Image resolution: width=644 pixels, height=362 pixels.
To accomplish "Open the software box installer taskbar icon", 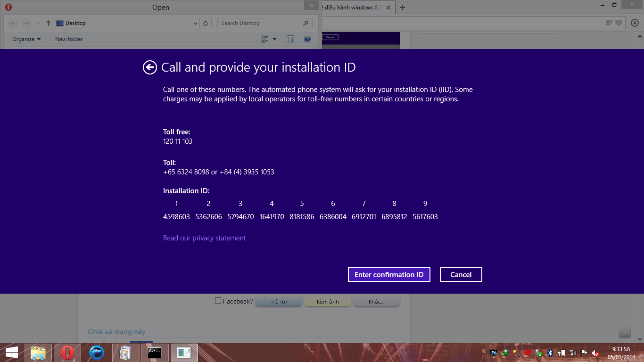I will pos(125,353).
